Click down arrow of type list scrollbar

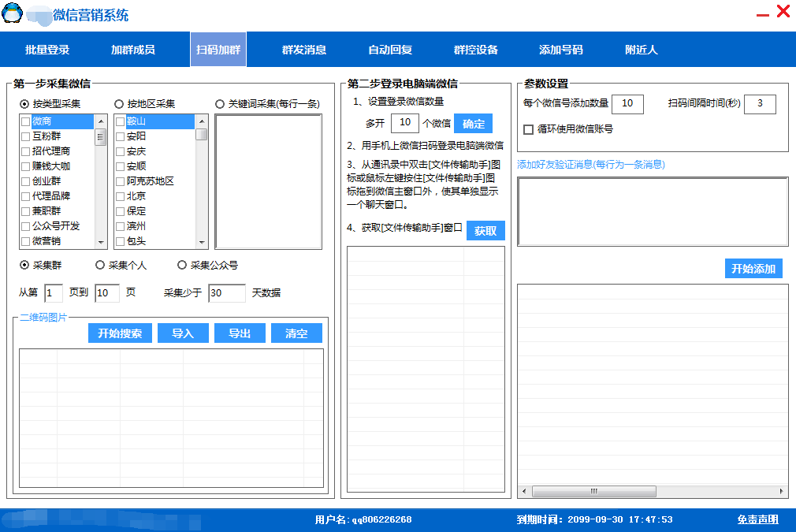tap(101, 243)
